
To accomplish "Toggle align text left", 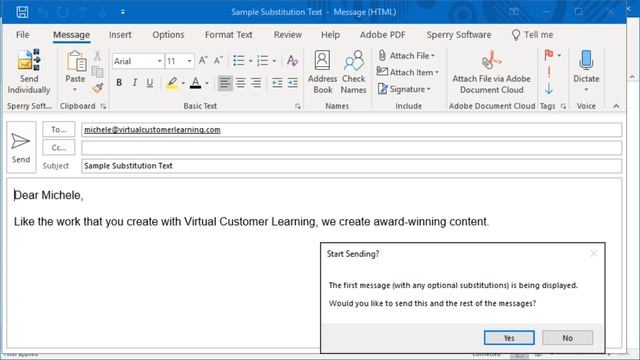I will tap(224, 83).
